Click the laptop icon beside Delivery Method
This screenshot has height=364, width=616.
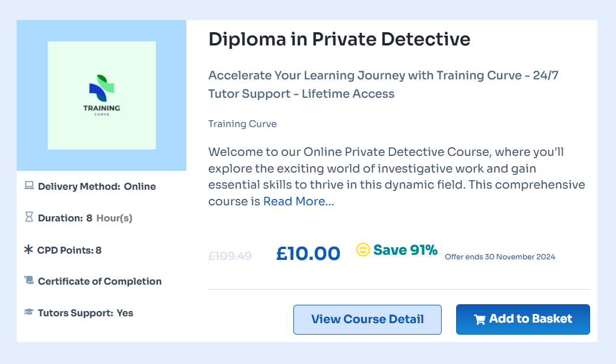tap(29, 185)
